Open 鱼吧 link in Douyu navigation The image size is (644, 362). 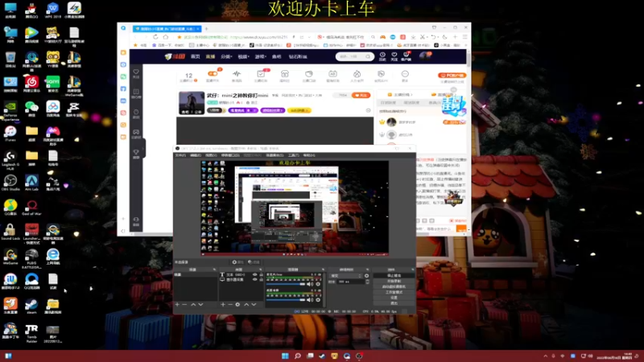click(x=276, y=56)
